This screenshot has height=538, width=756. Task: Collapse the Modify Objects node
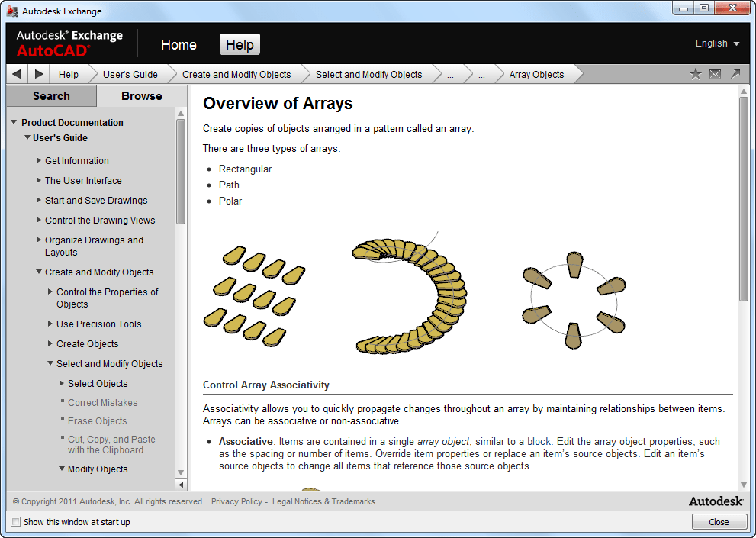[x=62, y=468]
